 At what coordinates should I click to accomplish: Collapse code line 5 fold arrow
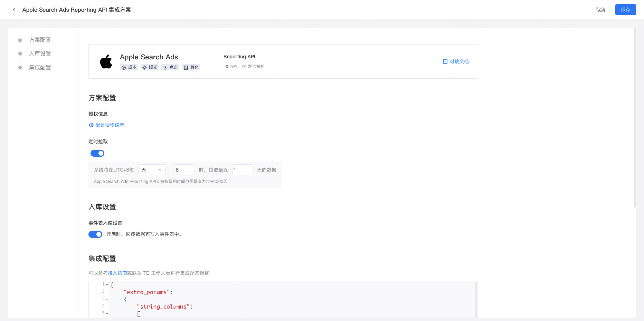click(x=107, y=314)
